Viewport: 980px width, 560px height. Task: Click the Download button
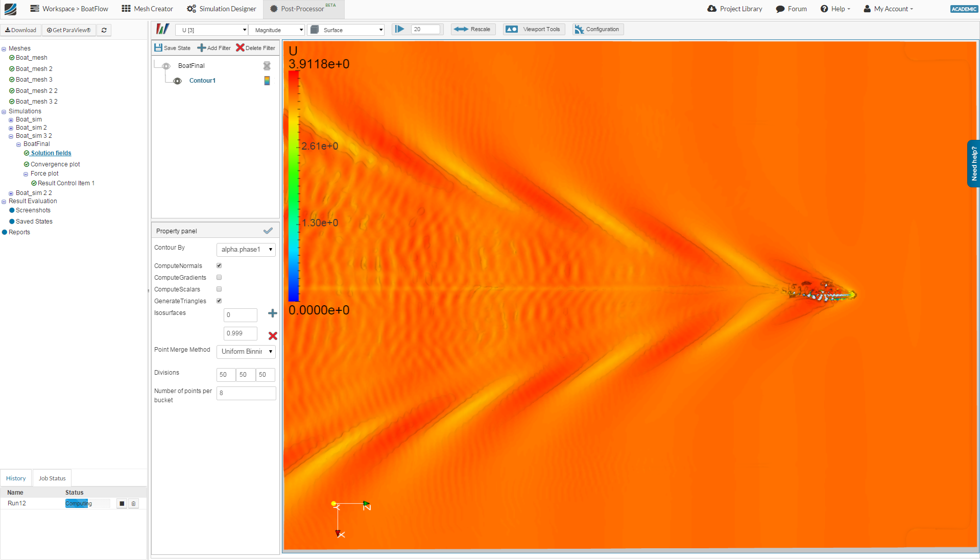click(x=21, y=30)
